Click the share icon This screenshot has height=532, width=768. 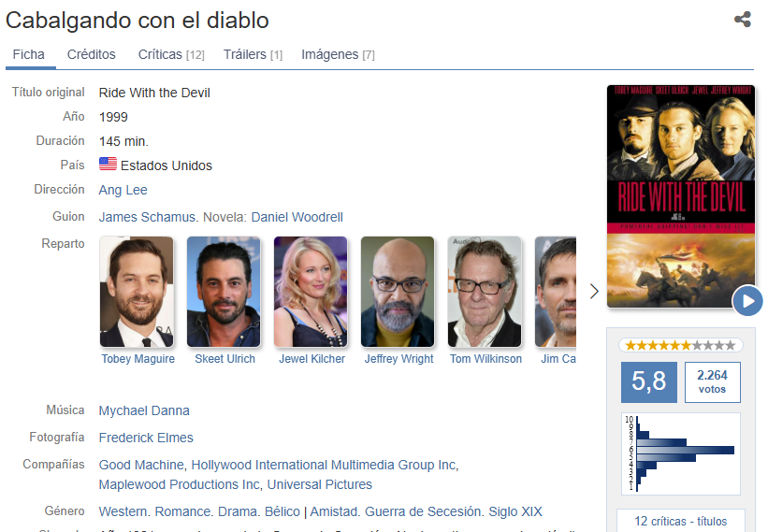[x=743, y=20]
